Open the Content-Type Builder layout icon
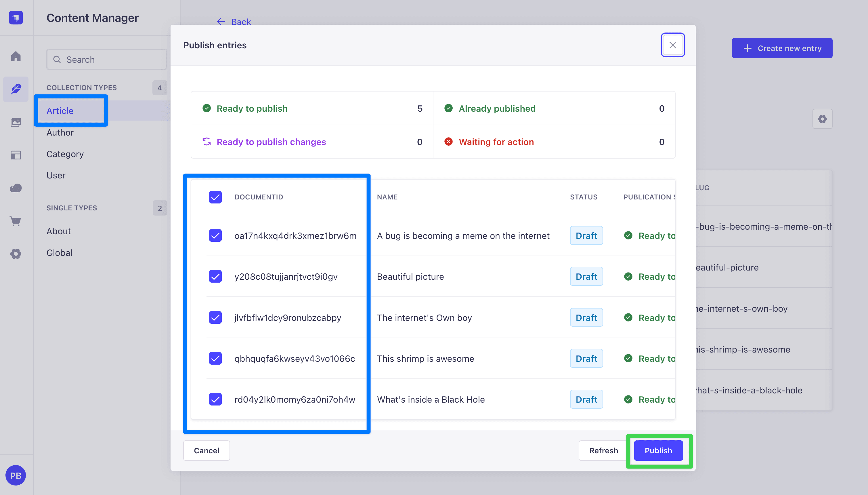 (x=16, y=155)
